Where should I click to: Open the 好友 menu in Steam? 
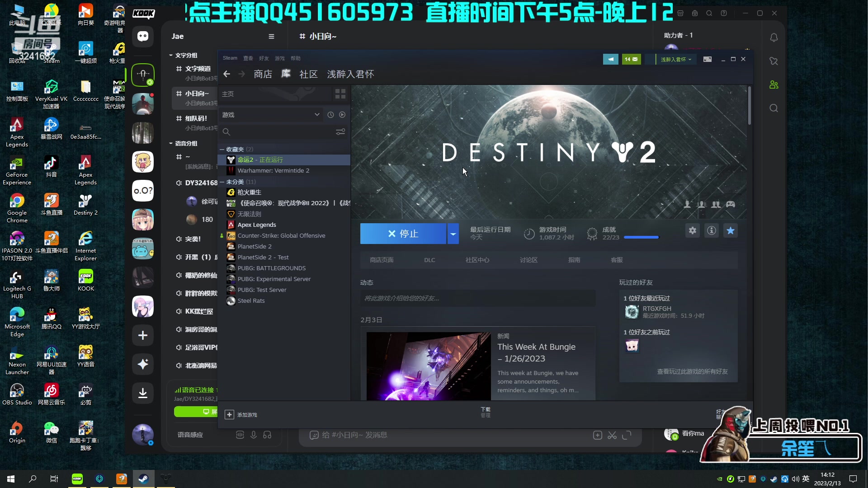coord(264,58)
